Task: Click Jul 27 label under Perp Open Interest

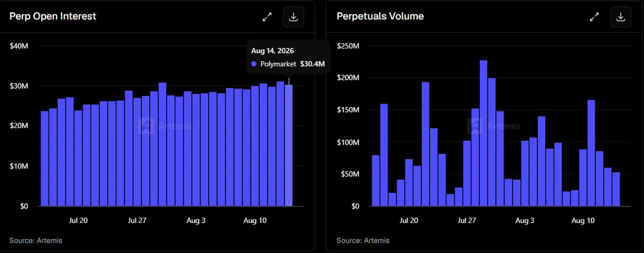Action: click(x=137, y=220)
